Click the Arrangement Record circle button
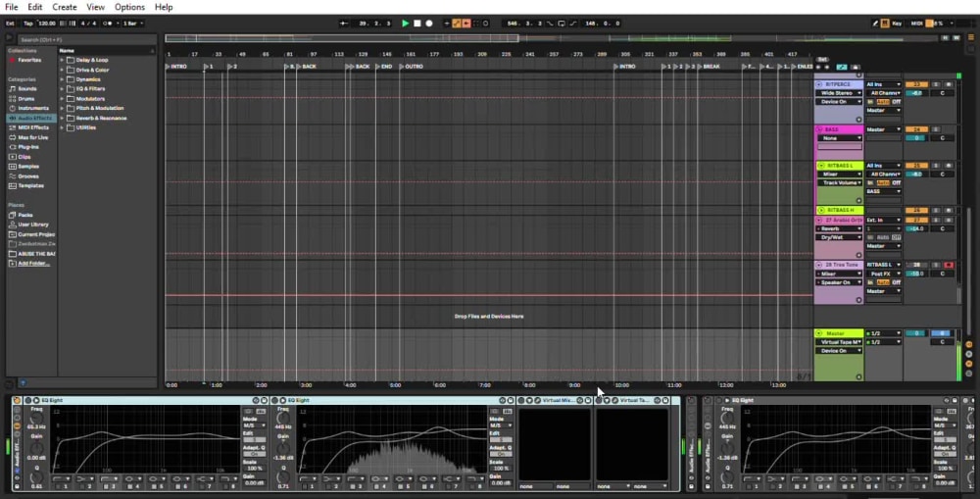Image resolution: width=980 pixels, height=499 pixels. (429, 24)
